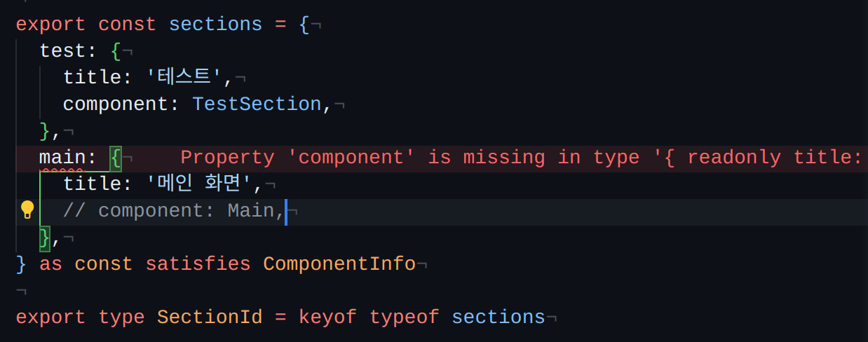This screenshot has width=868, height=342.
Task: Click the 'keyof' keyword
Action: tap(327, 317)
